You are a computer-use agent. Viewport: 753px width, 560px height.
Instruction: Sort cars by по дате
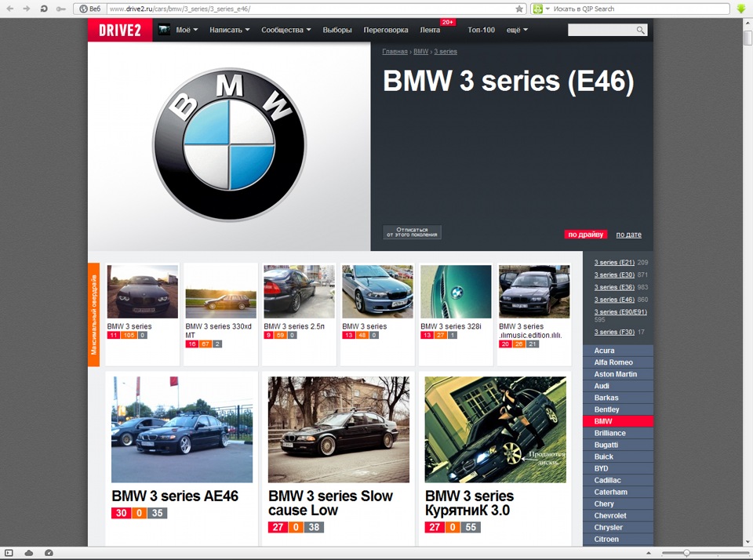point(628,235)
